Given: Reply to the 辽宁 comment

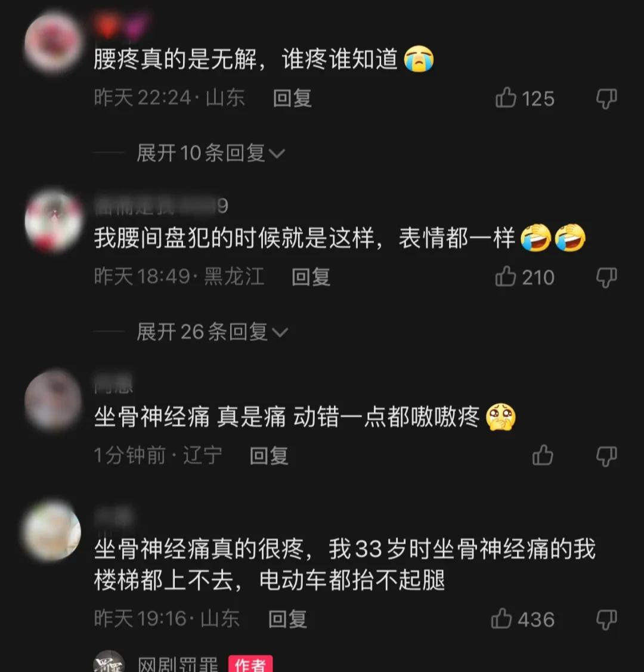Looking at the screenshot, I should coord(269,456).
